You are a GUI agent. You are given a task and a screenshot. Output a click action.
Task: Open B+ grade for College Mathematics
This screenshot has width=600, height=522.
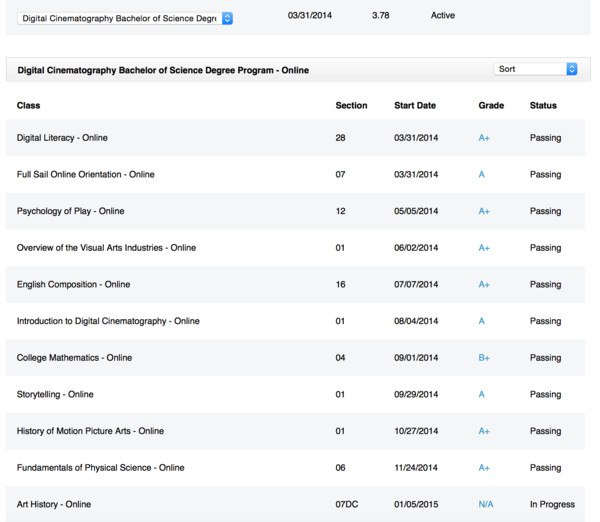(484, 358)
